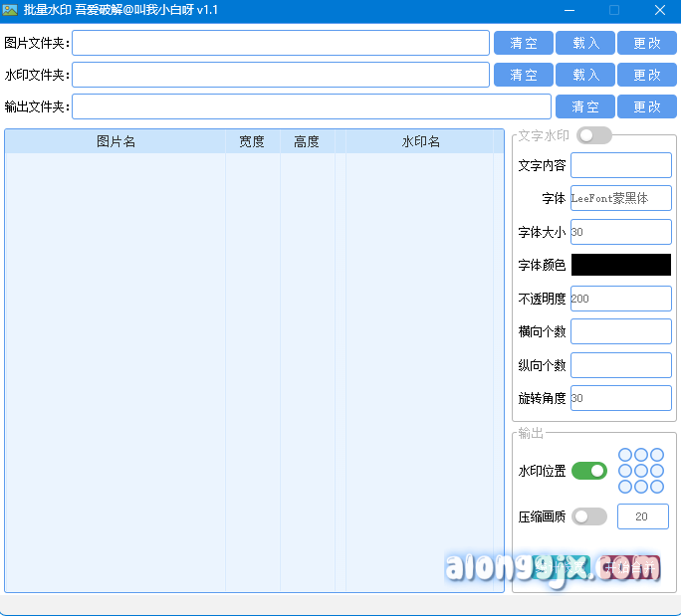Image resolution: width=681 pixels, height=616 pixels.
Task: Turn off the 水印位置 toggle
Action: pyautogui.click(x=588, y=471)
